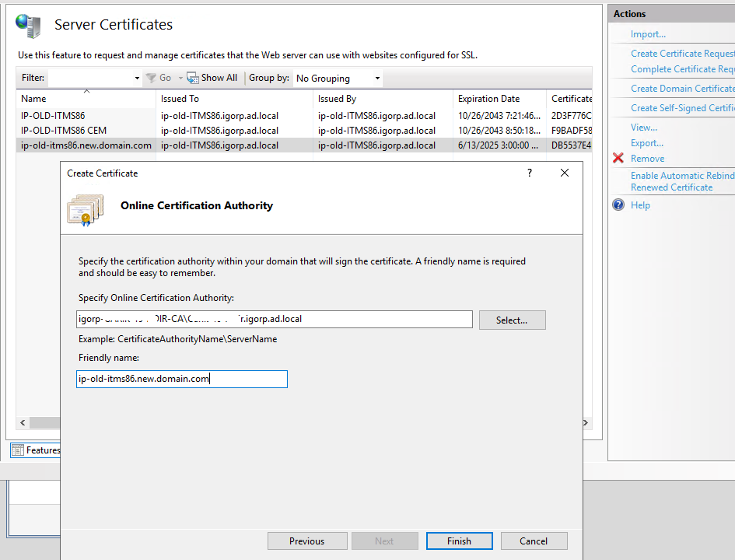
Task: Click the Friendly name input field
Action: click(182, 379)
